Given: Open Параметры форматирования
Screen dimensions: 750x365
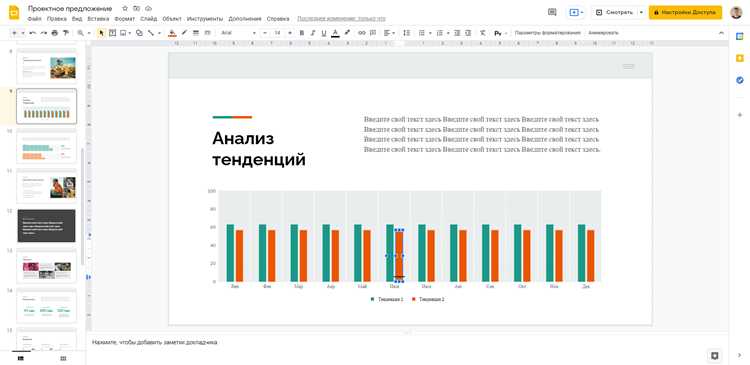Looking at the screenshot, I should pyautogui.click(x=547, y=33).
